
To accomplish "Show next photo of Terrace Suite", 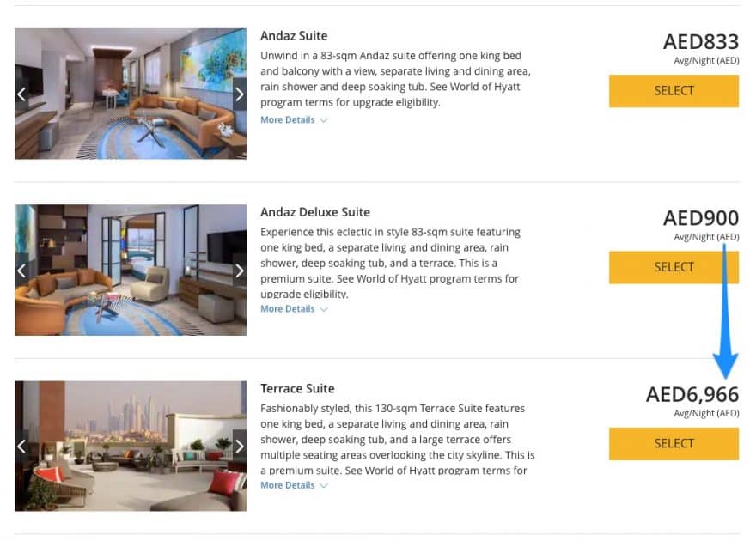I will tap(240, 447).
